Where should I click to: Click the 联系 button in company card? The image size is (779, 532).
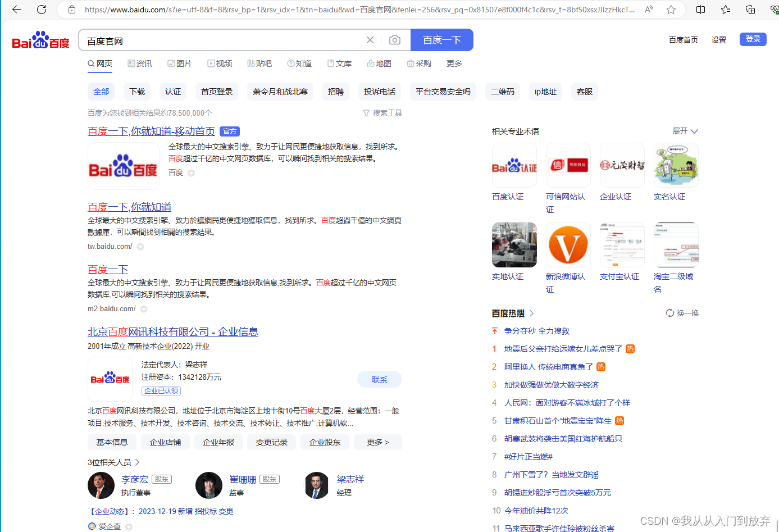click(x=380, y=379)
